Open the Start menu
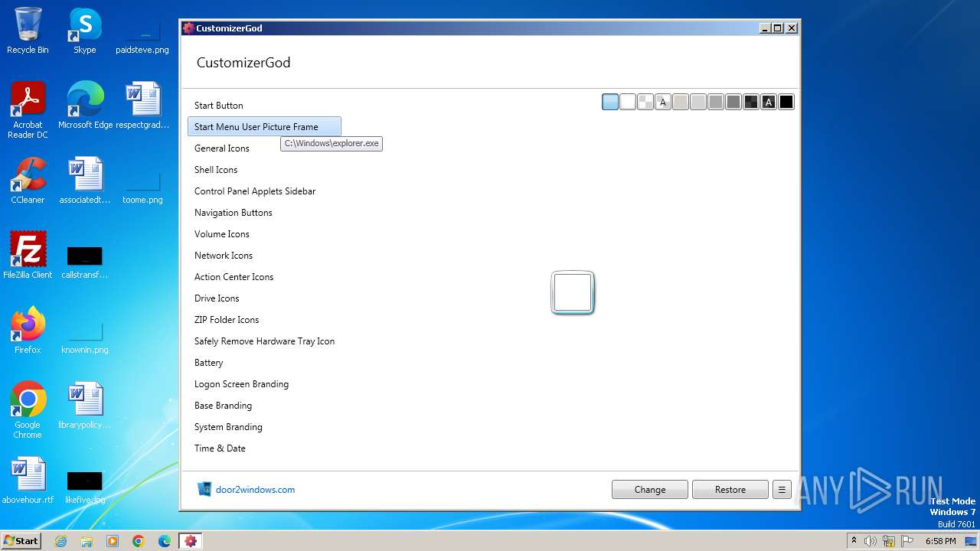 [21, 541]
